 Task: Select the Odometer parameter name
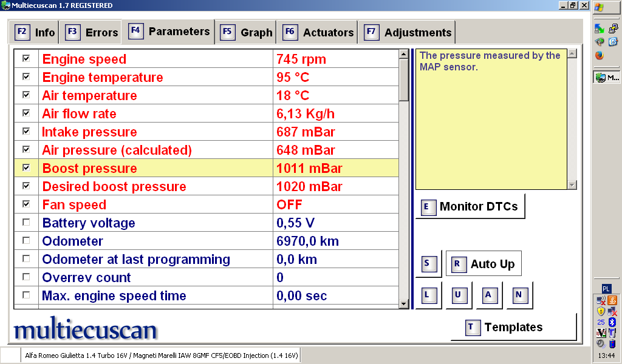[x=73, y=241]
